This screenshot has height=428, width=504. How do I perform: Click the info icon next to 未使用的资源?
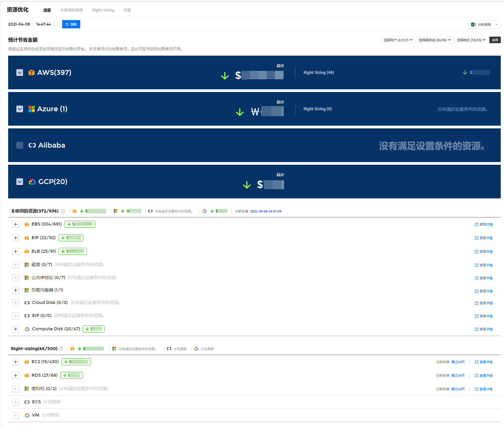(63, 211)
